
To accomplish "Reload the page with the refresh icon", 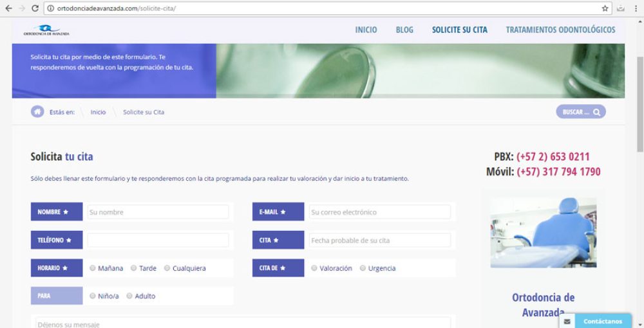I will 36,8.
